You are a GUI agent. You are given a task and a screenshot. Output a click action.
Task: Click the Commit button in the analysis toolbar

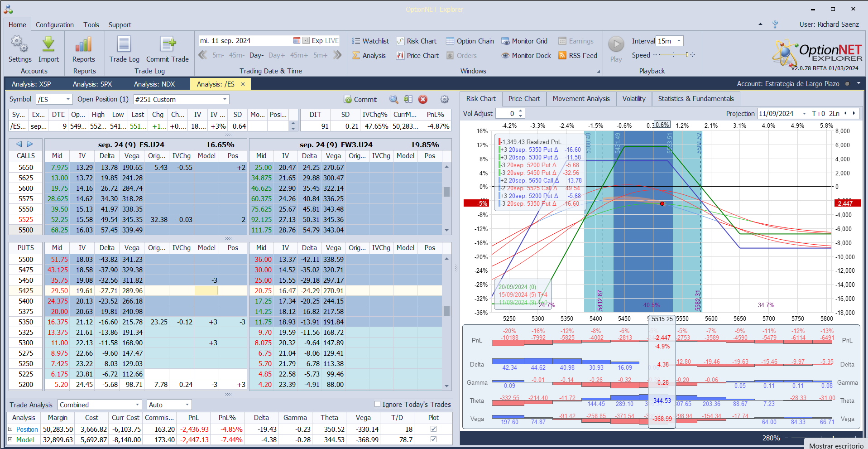[360, 99]
